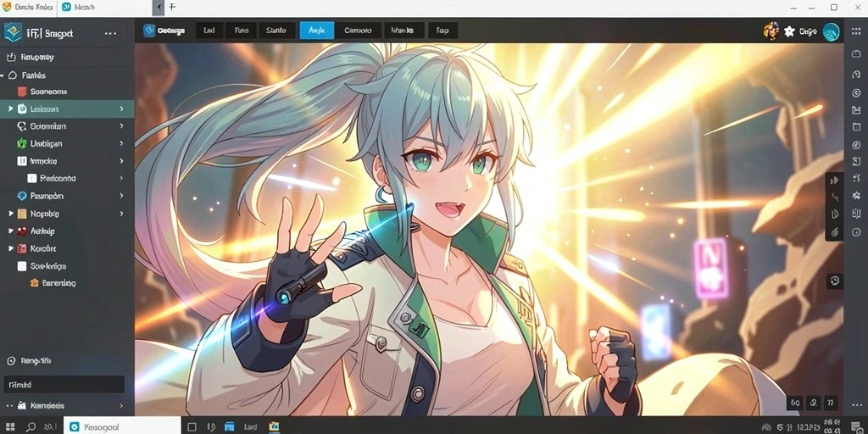868x434 pixels.
Task: Open the user avatar icon at top right
Action: (771, 31)
